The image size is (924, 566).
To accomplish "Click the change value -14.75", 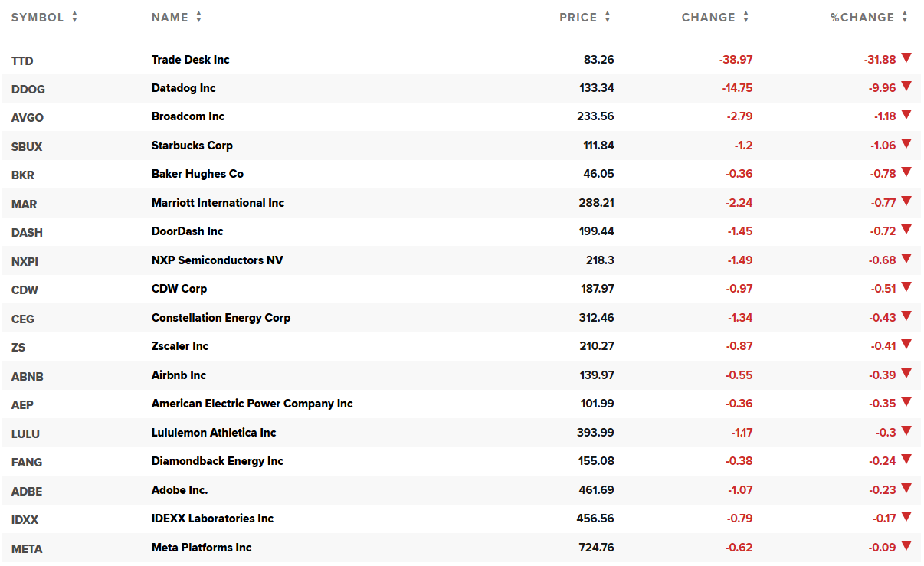I will [x=737, y=88].
